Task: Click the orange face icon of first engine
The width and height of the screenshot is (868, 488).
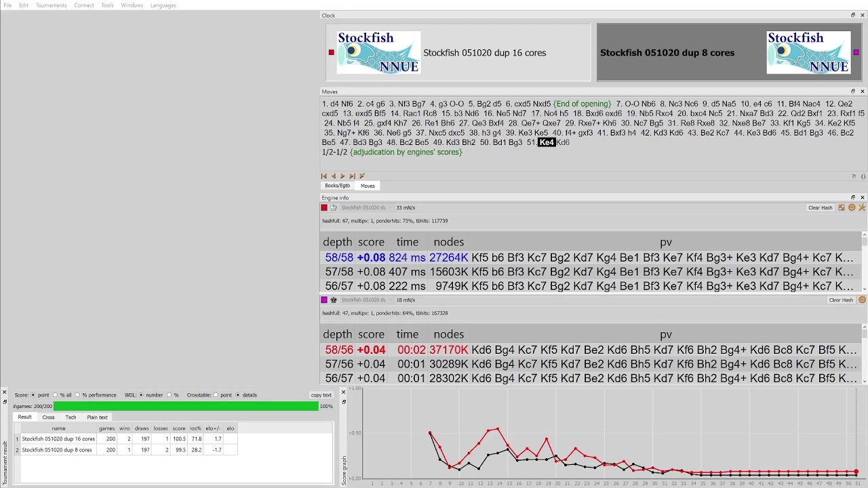Action: (852, 207)
